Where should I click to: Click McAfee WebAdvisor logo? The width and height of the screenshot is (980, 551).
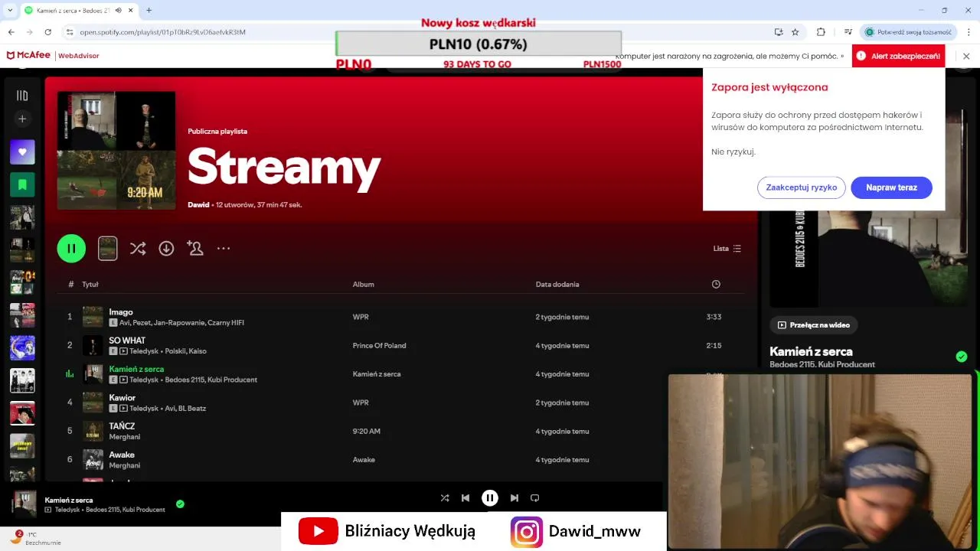point(53,56)
